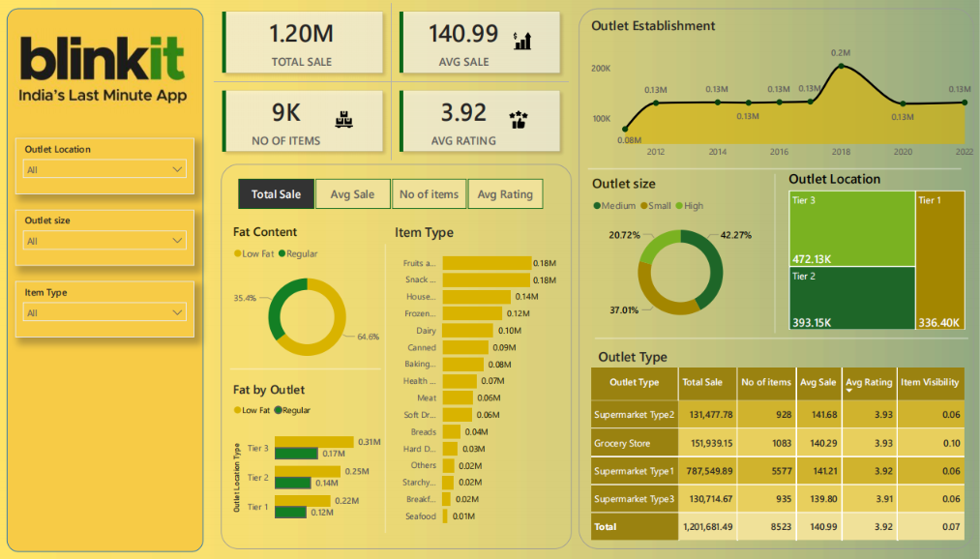Image resolution: width=980 pixels, height=559 pixels.
Task: Click the No of Items boxes icon
Action: click(343, 119)
